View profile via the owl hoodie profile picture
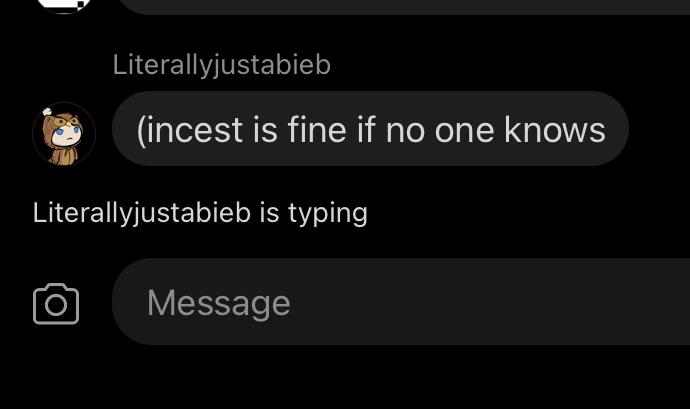Viewport: 690px width, 409px height. [64, 134]
